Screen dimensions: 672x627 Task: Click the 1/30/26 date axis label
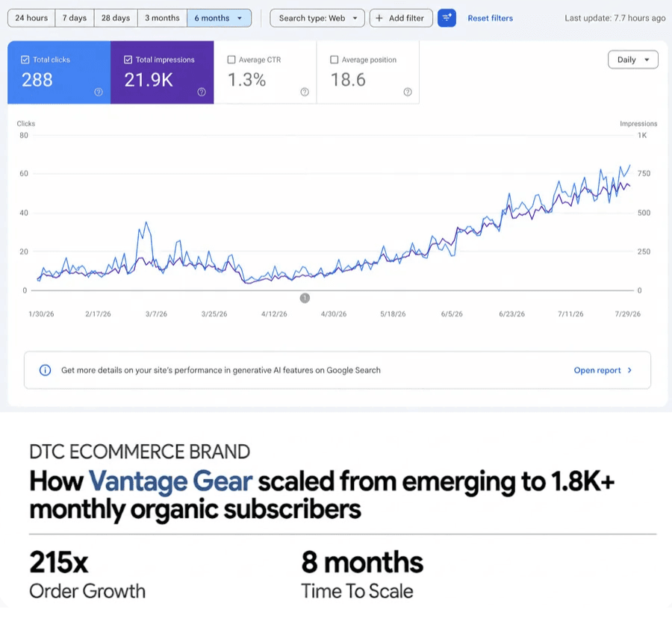click(41, 314)
